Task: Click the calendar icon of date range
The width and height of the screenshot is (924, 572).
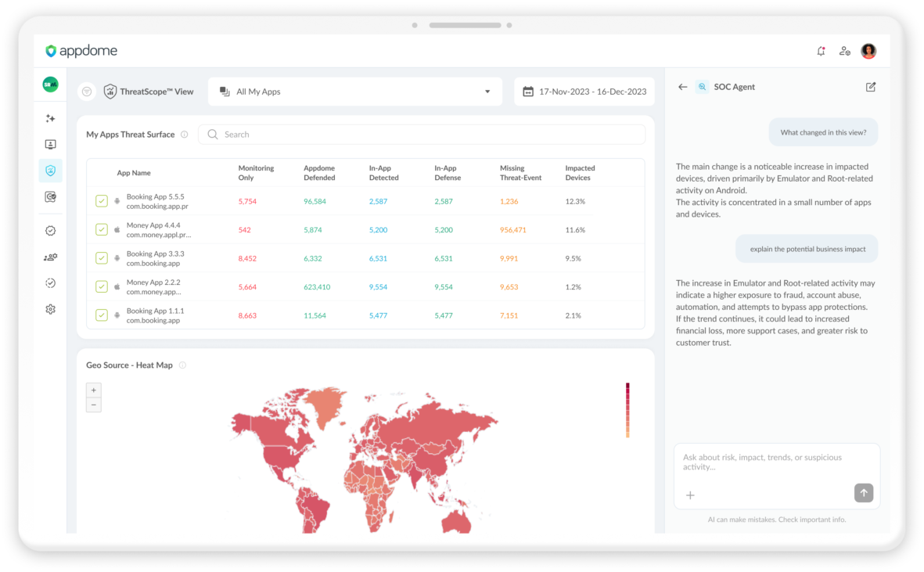Action: click(x=528, y=92)
